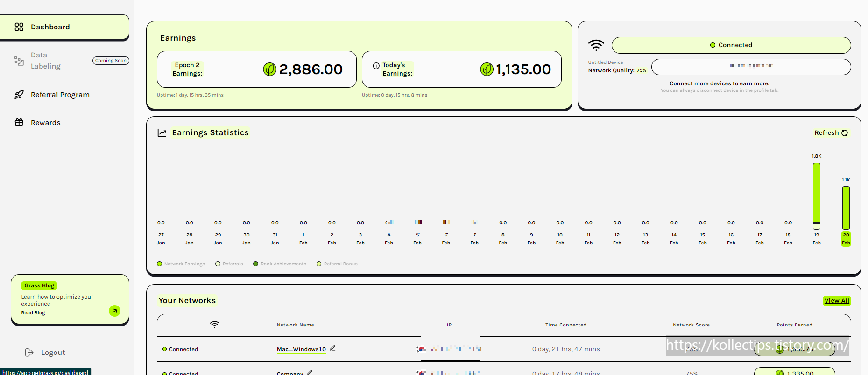Toggle Rank Achievements legend item
This screenshot has height=375, width=868.
pos(280,264)
